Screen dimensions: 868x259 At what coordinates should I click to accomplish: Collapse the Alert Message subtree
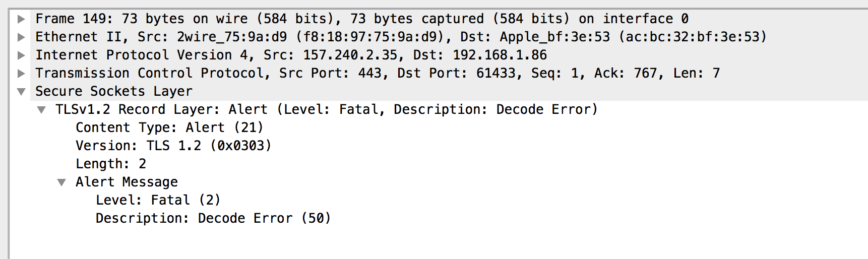point(61,182)
